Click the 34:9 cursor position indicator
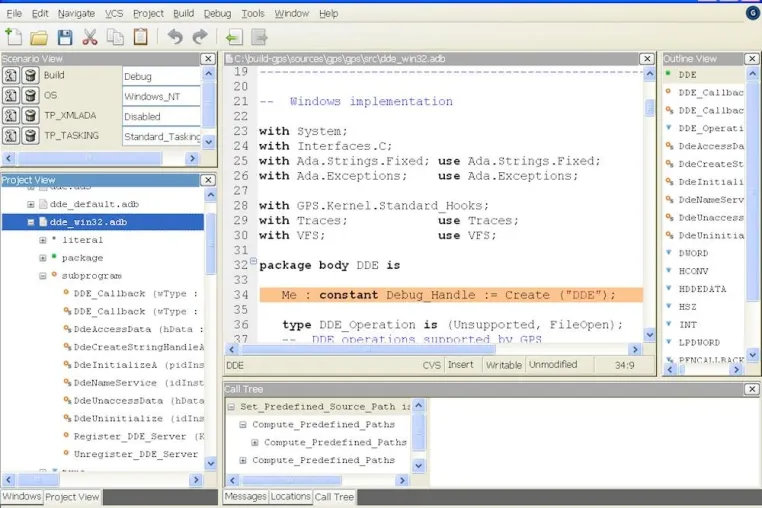 click(x=624, y=365)
